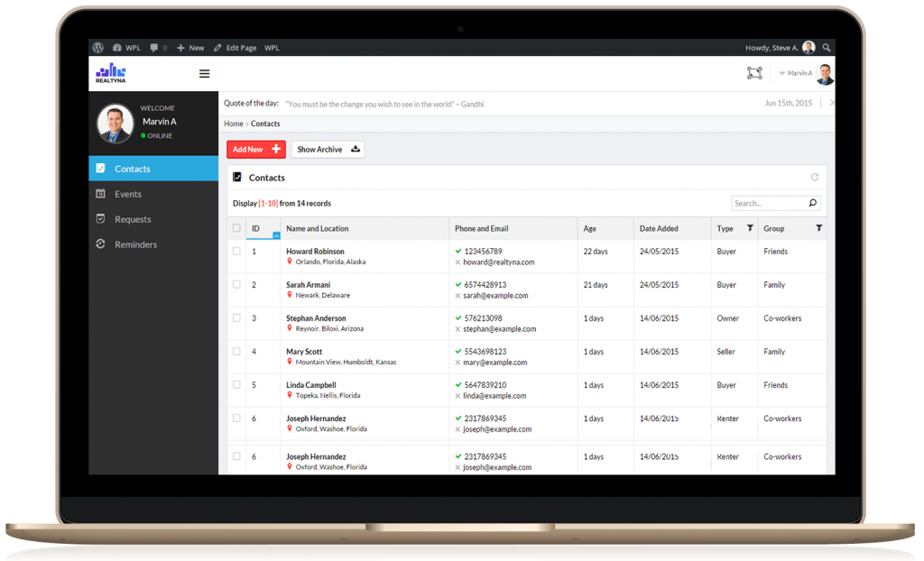
Task: Sort by the ID column header
Action: [x=262, y=229]
